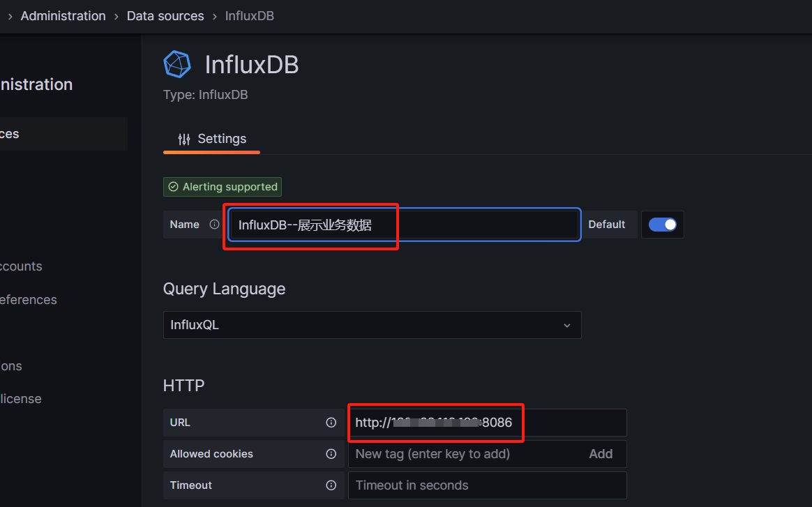Click the 'HTTP' section heading
Image resolution: width=812 pixels, height=507 pixels.
coord(184,386)
